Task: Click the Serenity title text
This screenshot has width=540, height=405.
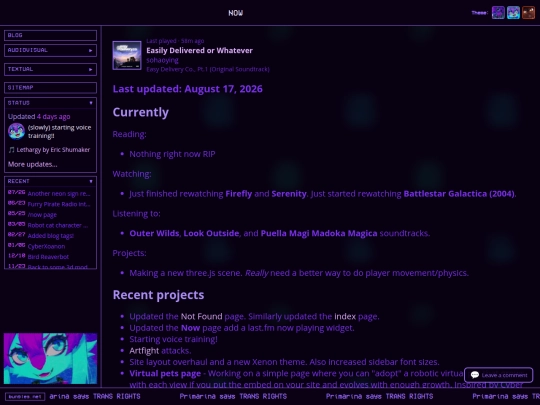Action: pyautogui.click(x=289, y=194)
